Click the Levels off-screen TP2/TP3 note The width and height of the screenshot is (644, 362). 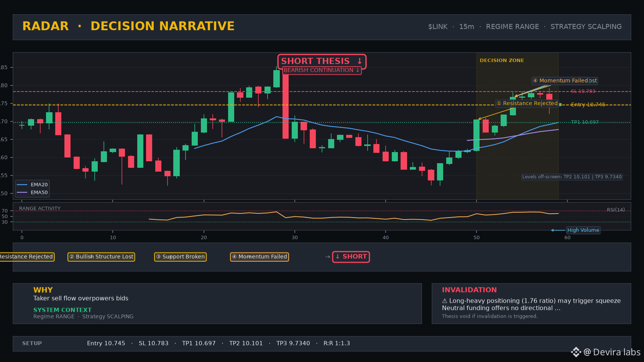(572, 177)
